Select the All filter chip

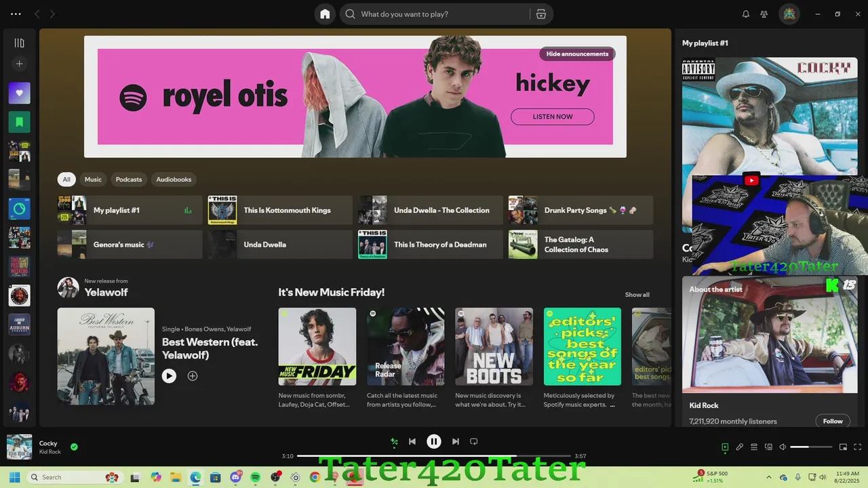click(x=66, y=180)
